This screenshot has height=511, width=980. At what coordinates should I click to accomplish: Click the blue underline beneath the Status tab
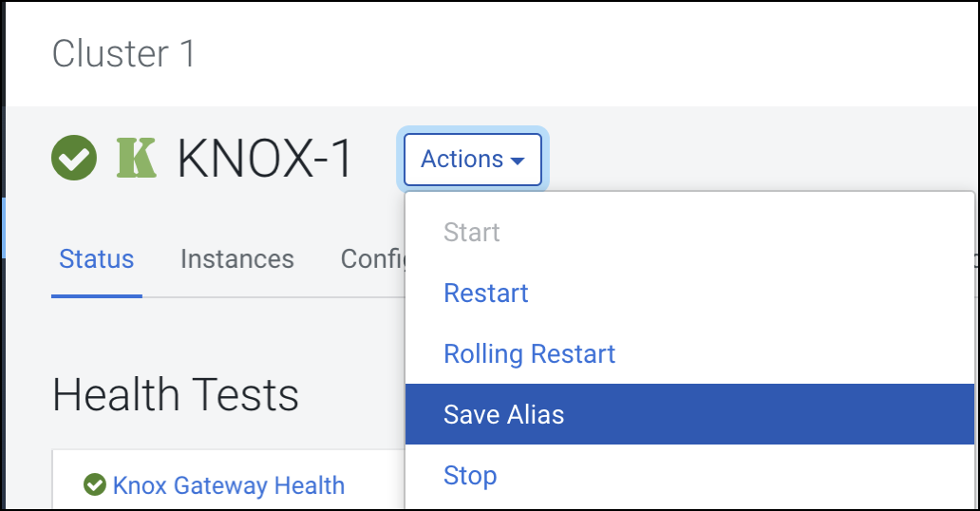coord(96,295)
